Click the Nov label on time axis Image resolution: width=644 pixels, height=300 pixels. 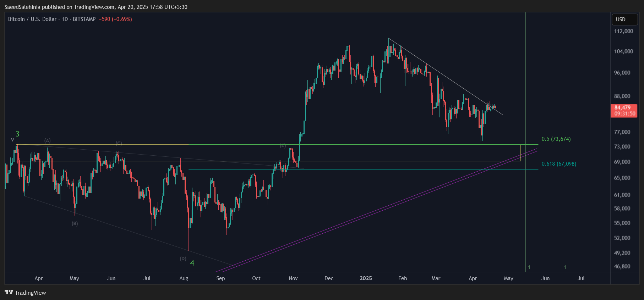tap(293, 278)
